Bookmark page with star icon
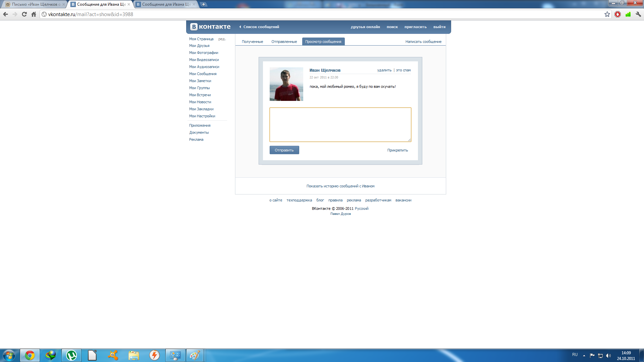This screenshot has width=644, height=362. pyautogui.click(x=607, y=14)
